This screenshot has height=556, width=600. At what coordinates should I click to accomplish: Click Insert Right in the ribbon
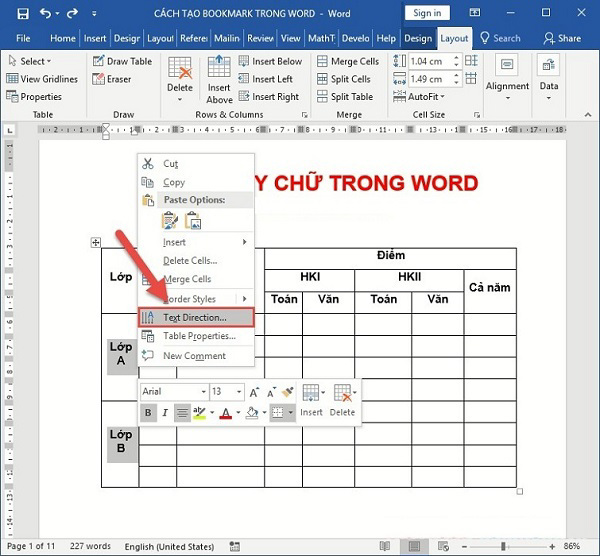click(x=268, y=96)
